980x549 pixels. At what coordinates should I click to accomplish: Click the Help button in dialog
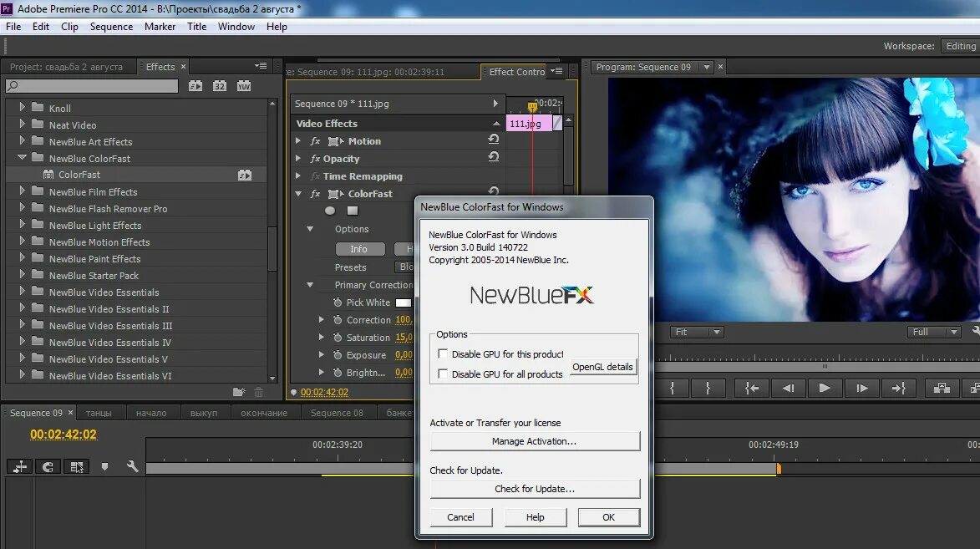[535, 517]
